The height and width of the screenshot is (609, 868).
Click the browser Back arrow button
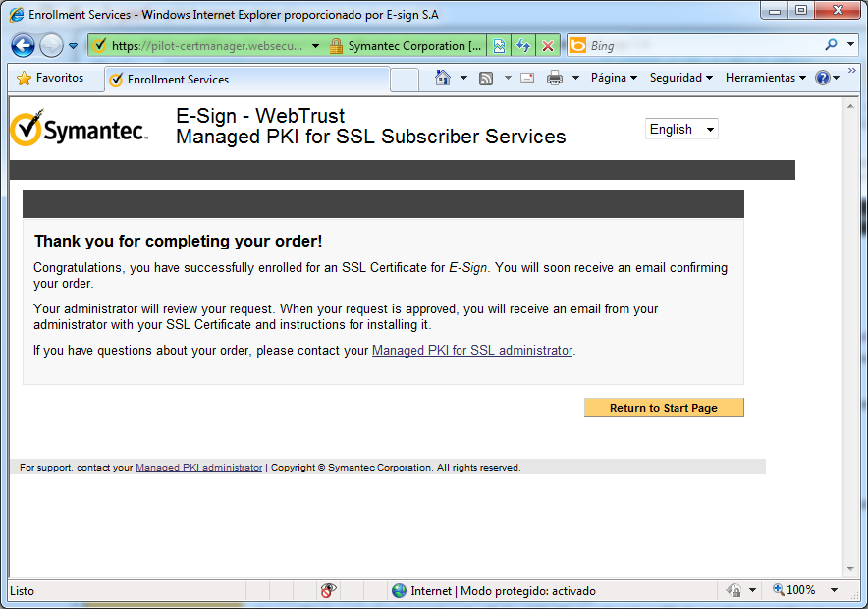pyautogui.click(x=24, y=45)
